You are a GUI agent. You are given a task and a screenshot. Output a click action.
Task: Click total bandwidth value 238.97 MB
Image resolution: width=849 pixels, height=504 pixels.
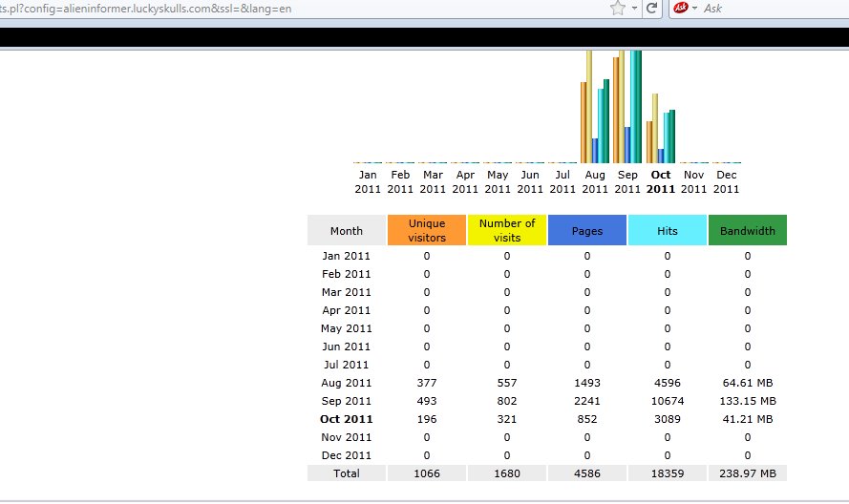point(748,472)
